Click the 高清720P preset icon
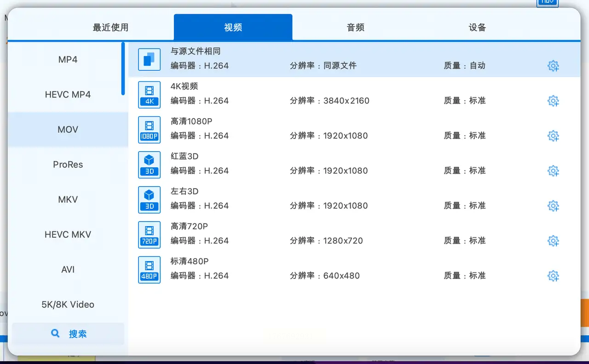This screenshot has width=589, height=364. 150,234
